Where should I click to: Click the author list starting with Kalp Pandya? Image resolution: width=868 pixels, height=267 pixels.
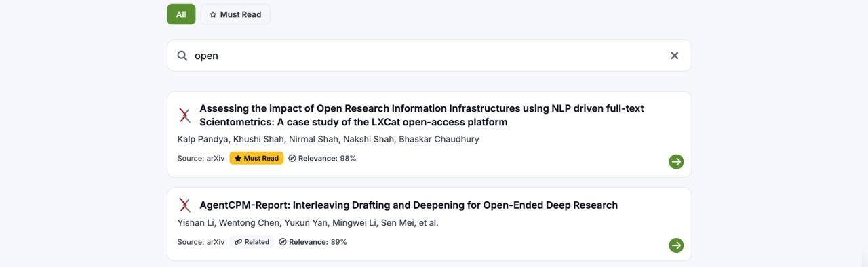coord(328,139)
